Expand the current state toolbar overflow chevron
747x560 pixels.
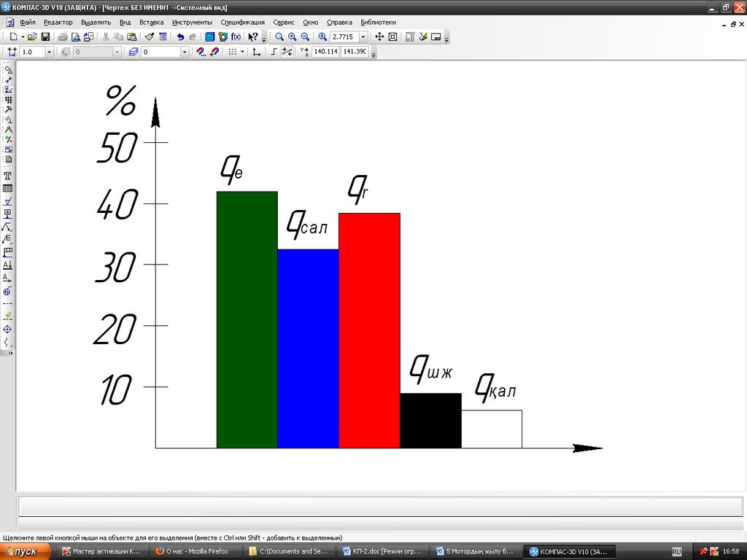pos(374,54)
